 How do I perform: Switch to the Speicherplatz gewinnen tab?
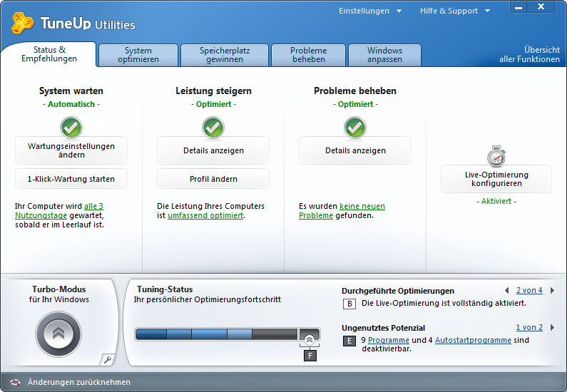coord(225,55)
